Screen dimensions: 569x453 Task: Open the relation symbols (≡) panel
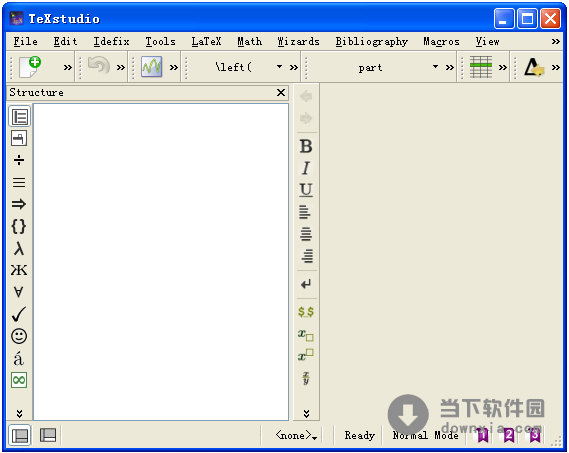[19, 182]
